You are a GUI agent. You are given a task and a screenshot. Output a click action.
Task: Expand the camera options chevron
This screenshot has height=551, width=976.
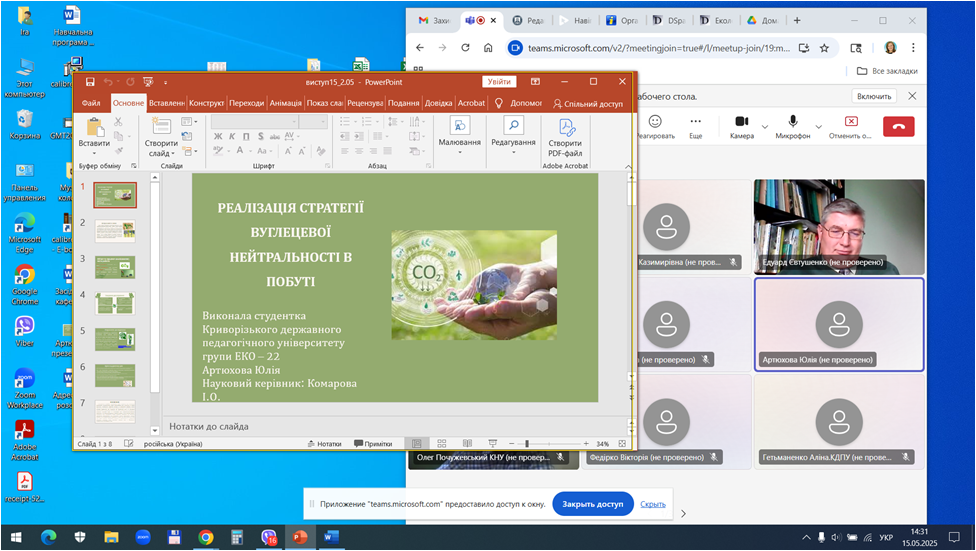[765, 126]
